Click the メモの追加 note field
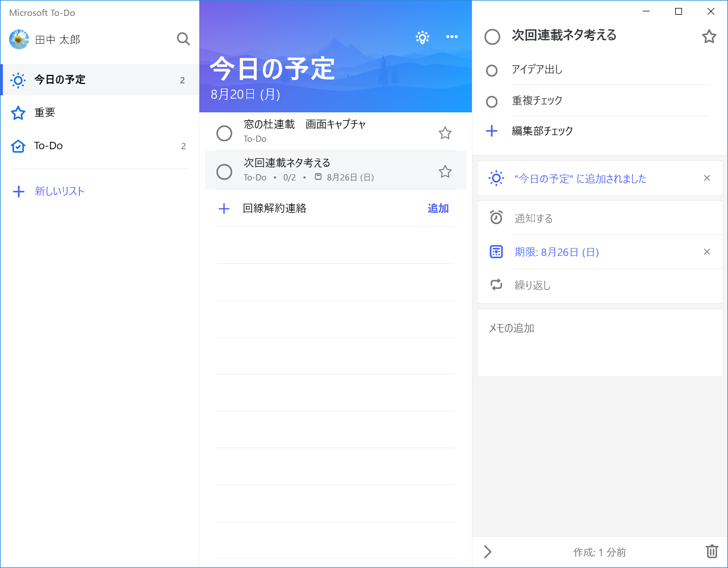 [599, 340]
